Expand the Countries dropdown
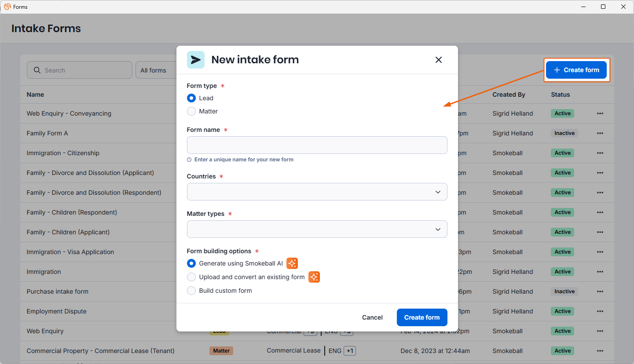 tap(317, 192)
